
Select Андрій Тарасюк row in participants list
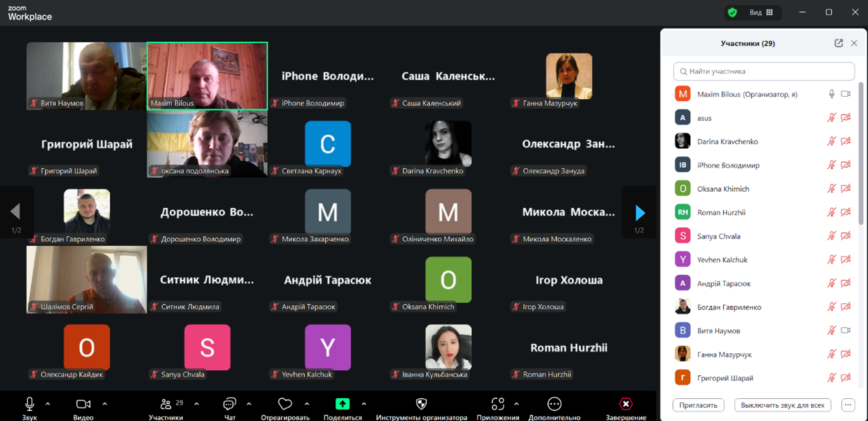(x=764, y=283)
